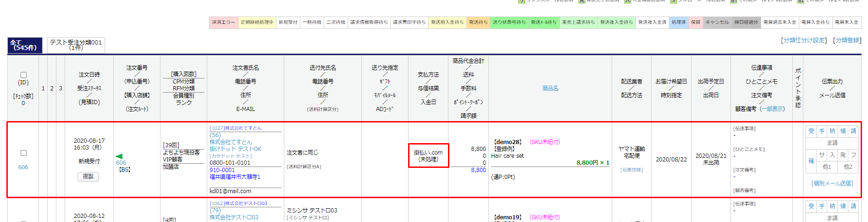Image resolution: width=868 pixels, height=222 pixels.
Task: Open the 分類仕分け設定 link
Action: (803, 40)
